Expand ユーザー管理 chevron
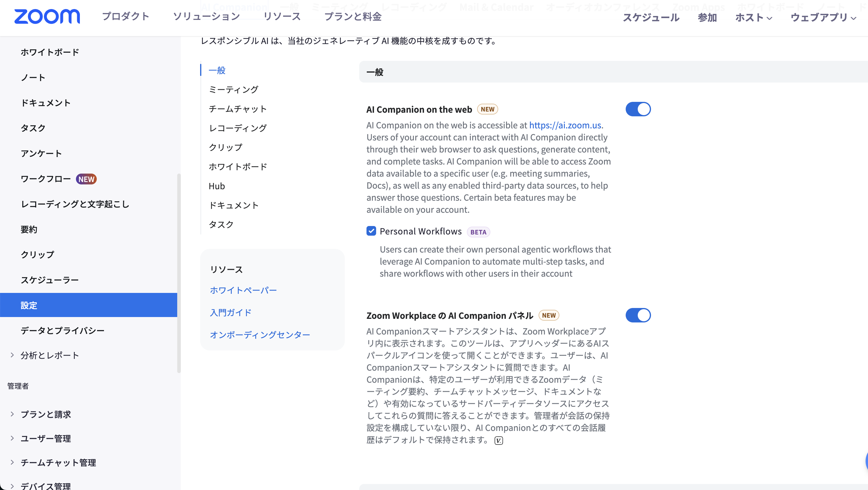The height and width of the screenshot is (490, 868). [12, 438]
